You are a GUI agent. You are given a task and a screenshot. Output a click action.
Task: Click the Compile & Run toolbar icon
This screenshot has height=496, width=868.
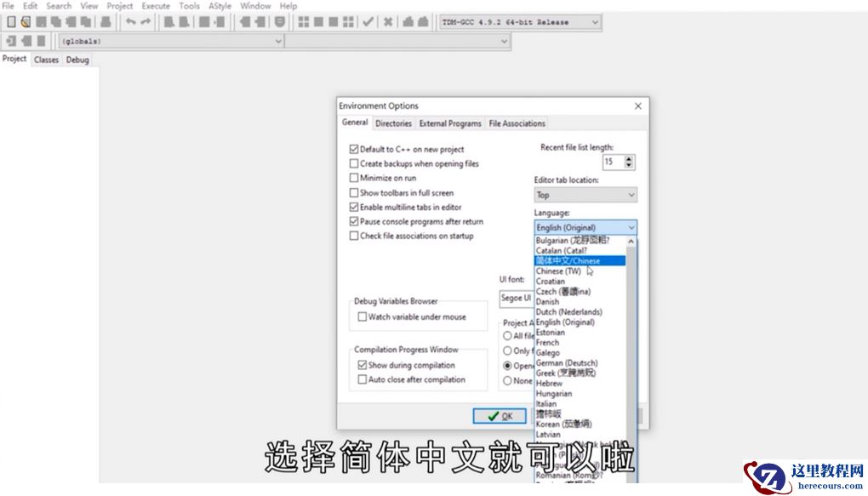[334, 22]
